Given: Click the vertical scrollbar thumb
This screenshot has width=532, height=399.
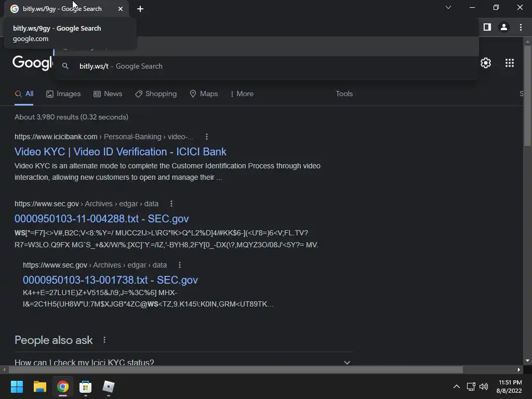Looking at the screenshot, I should coord(527,95).
